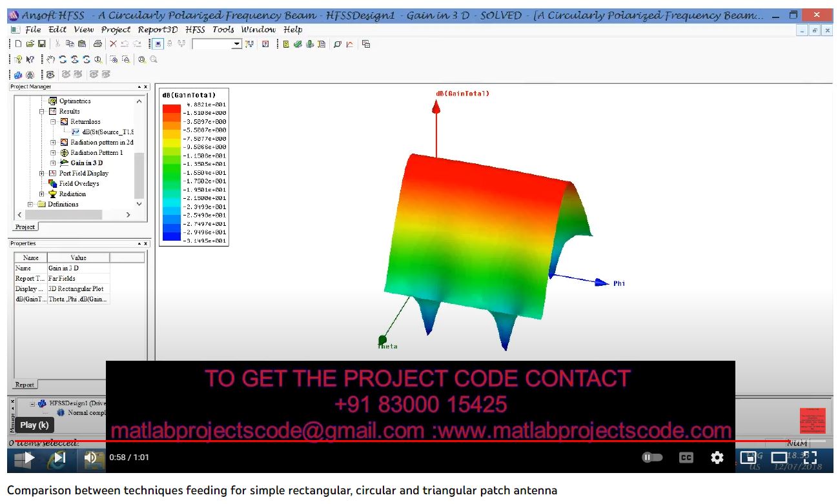
Task: Toggle the autoplay switch
Action: [x=652, y=458]
